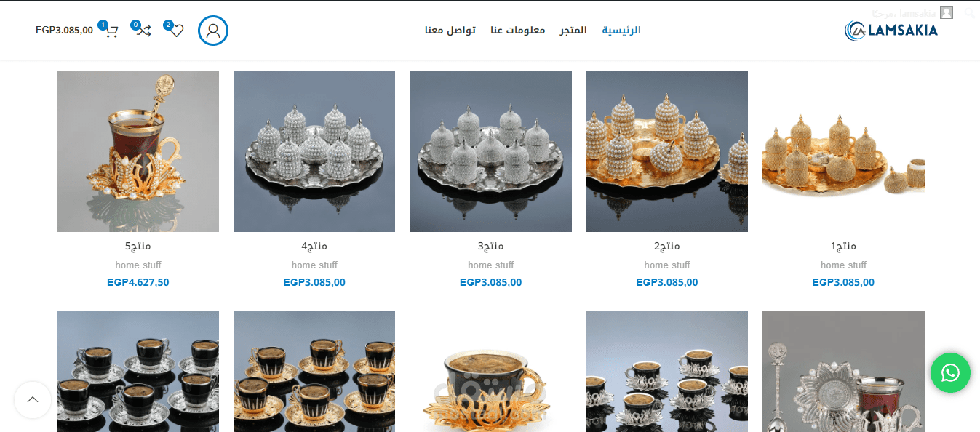The width and height of the screenshot is (980, 432).
Task: Open the single gold coffee cup thumbnail
Action: pyautogui.click(x=490, y=372)
